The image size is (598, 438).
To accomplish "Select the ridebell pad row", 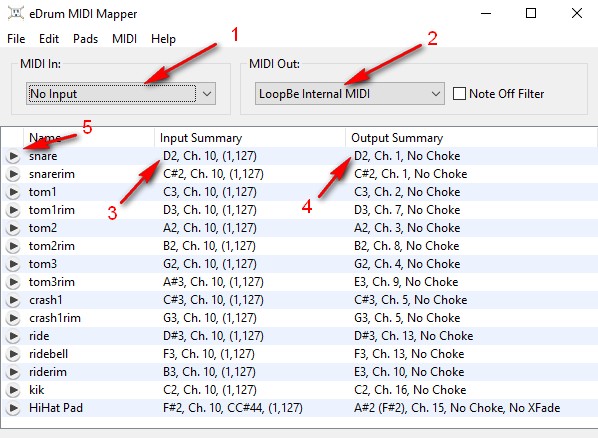I will click(x=299, y=354).
